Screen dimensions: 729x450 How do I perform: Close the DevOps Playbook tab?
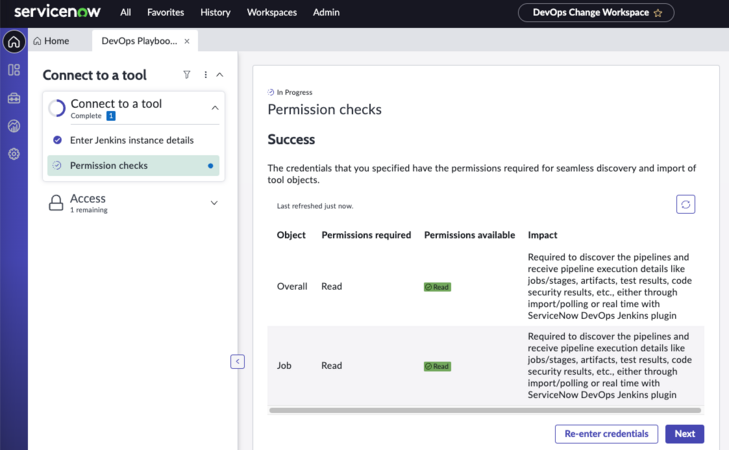tap(187, 41)
